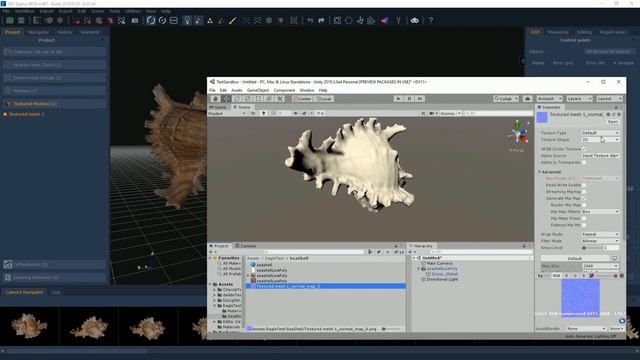This screenshot has width=640, height=360.
Task: Toggle sRGB (Color Texture) checkbox
Action: coord(584,149)
